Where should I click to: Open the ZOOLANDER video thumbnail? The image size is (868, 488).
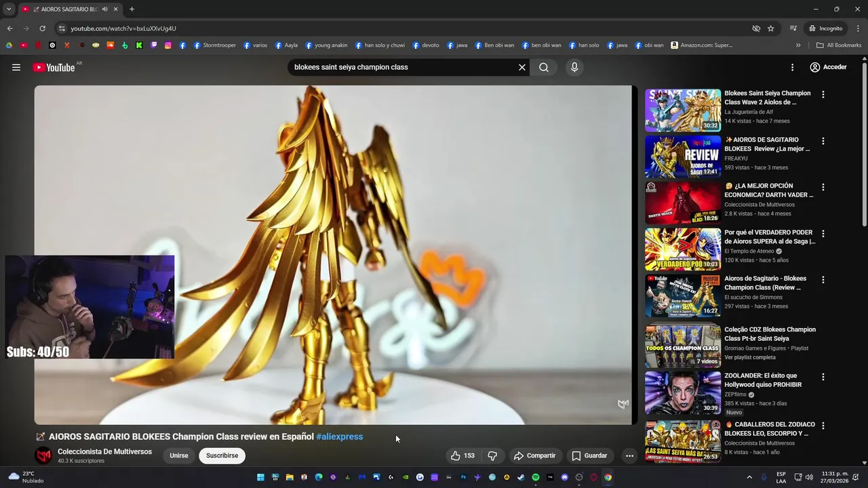pyautogui.click(x=683, y=392)
